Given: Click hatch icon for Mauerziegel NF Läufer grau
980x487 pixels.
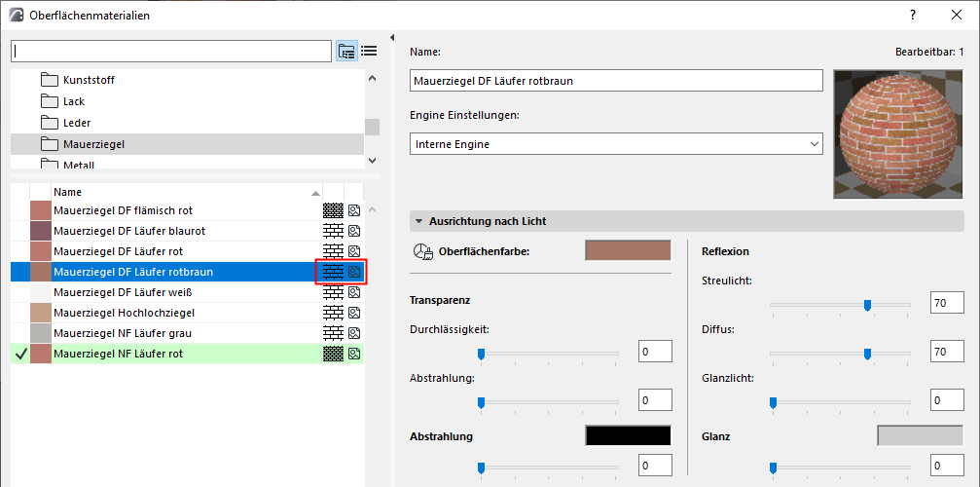Looking at the screenshot, I should click(334, 332).
